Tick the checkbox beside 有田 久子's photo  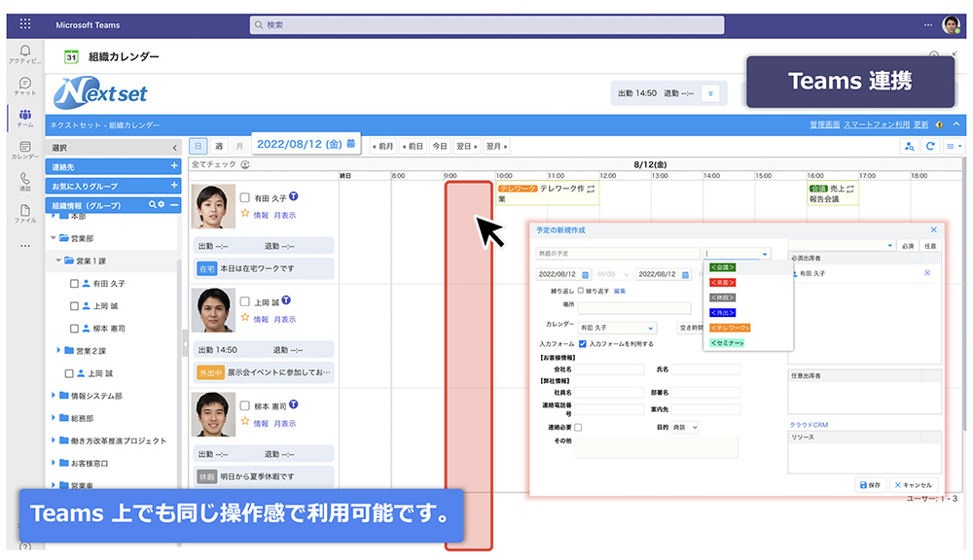(x=245, y=197)
